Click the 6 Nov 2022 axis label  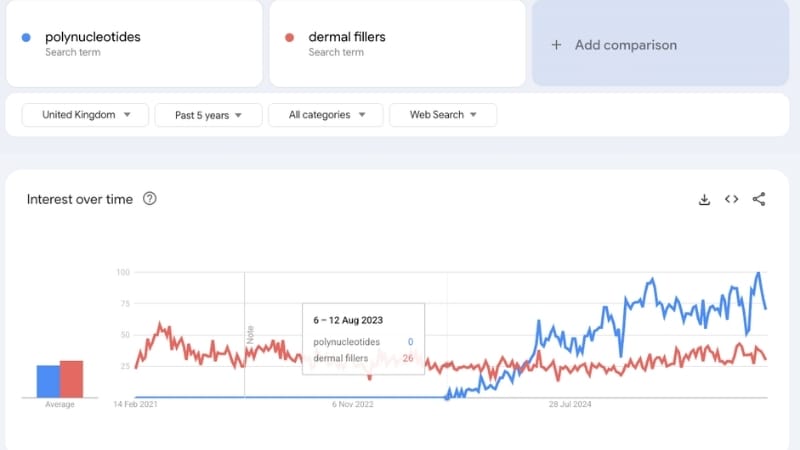pos(353,404)
